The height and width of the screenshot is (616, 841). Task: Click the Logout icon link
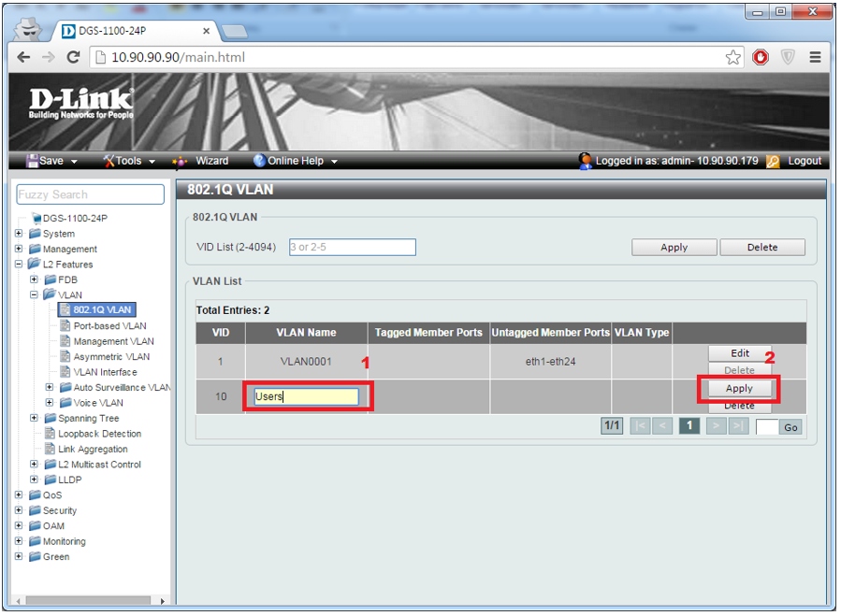[773, 161]
